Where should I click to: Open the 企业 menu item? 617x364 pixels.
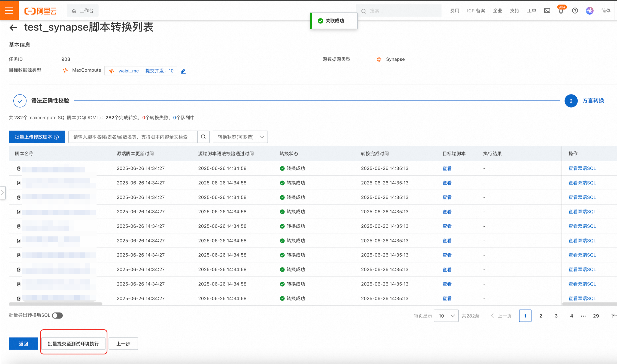tap(498, 10)
